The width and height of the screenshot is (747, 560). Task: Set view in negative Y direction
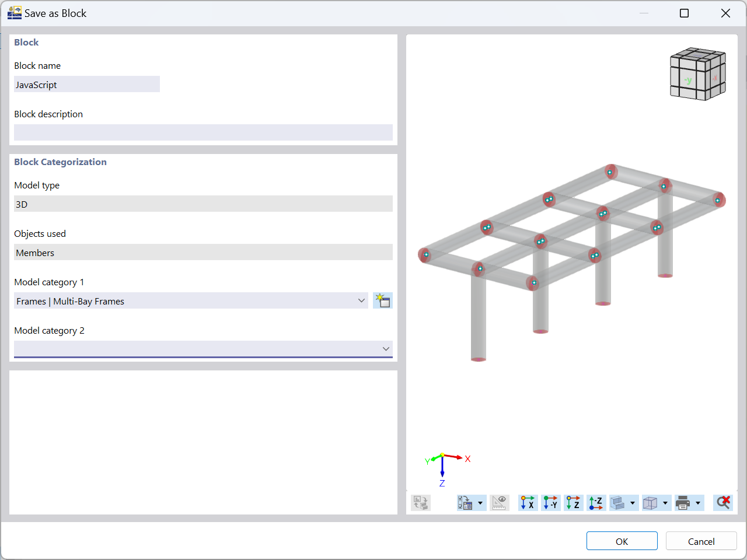[x=550, y=503]
